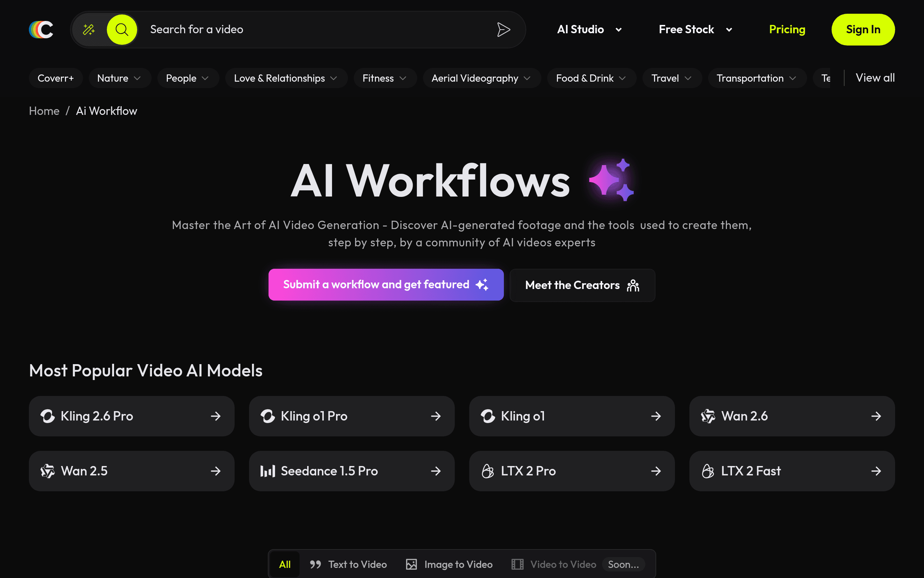Open the Wan 2.5 arrow
Viewport: 924px width, 578px height.
click(216, 471)
